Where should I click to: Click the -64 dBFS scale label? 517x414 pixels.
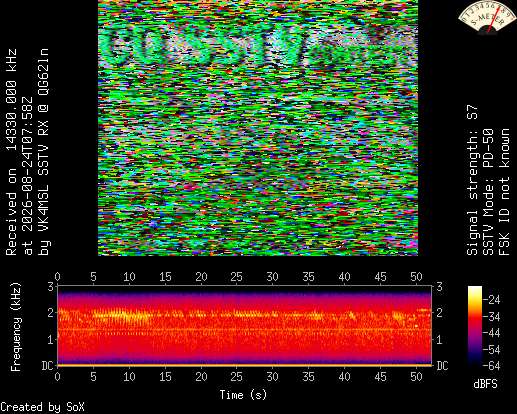coord(491,366)
